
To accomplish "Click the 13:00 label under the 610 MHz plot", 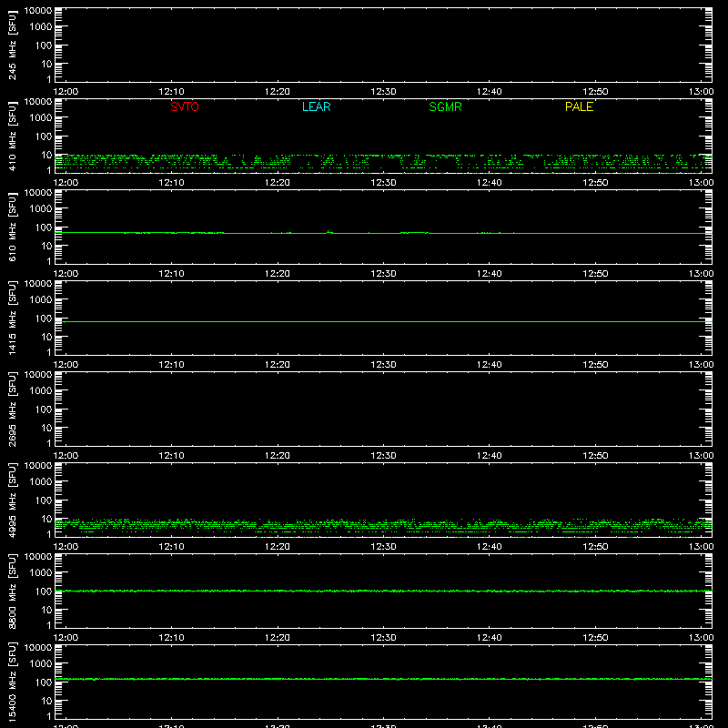I will (701, 274).
